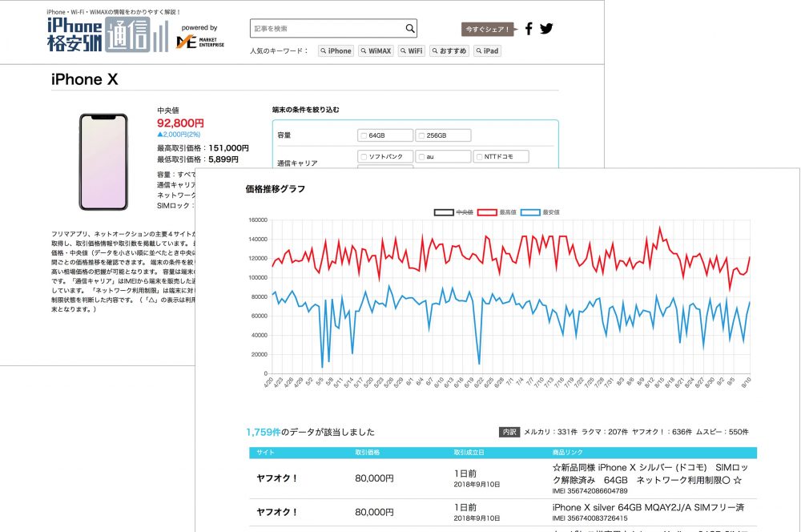Click the メルカリ:331件 breakdown entry
The image size is (801, 532).
(551, 433)
